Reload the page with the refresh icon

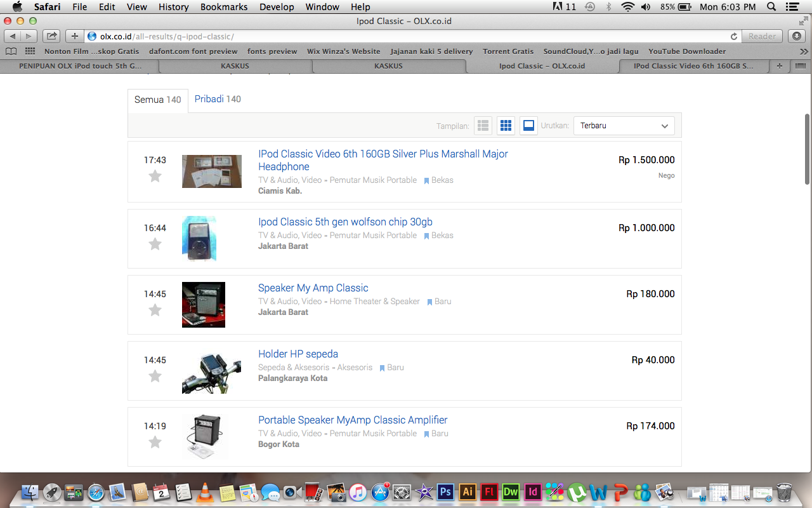pyautogui.click(x=734, y=36)
